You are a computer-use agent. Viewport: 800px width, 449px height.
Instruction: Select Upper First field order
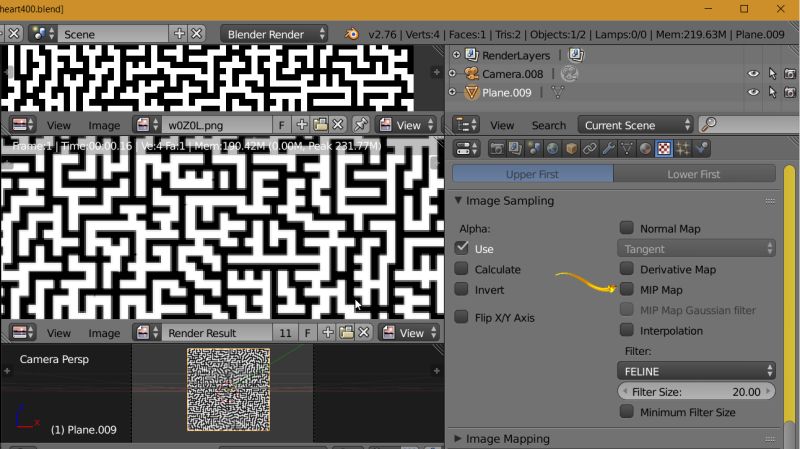pos(533,174)
